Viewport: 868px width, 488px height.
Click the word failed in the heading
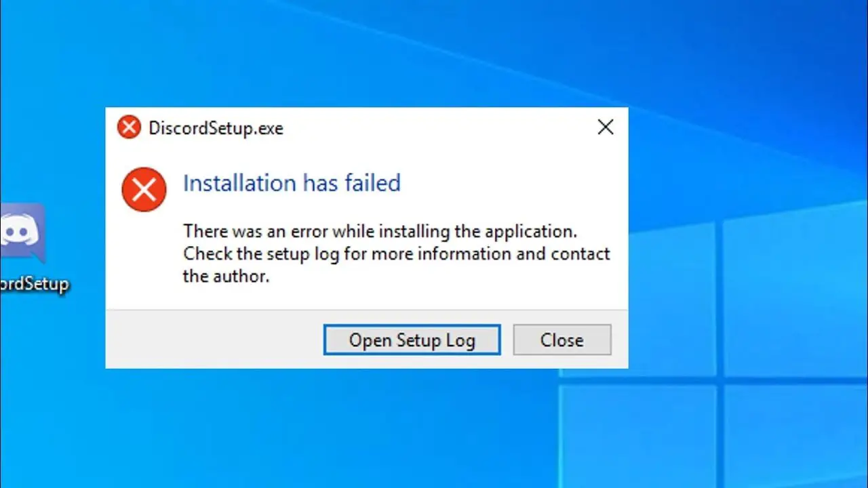pyautogui.click(x=371, y=183)
